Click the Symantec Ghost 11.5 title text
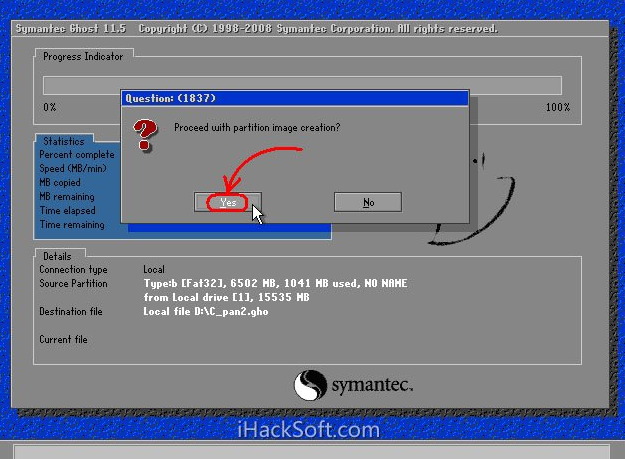Screen dimensions: 625x459 (x=72, y=28)
